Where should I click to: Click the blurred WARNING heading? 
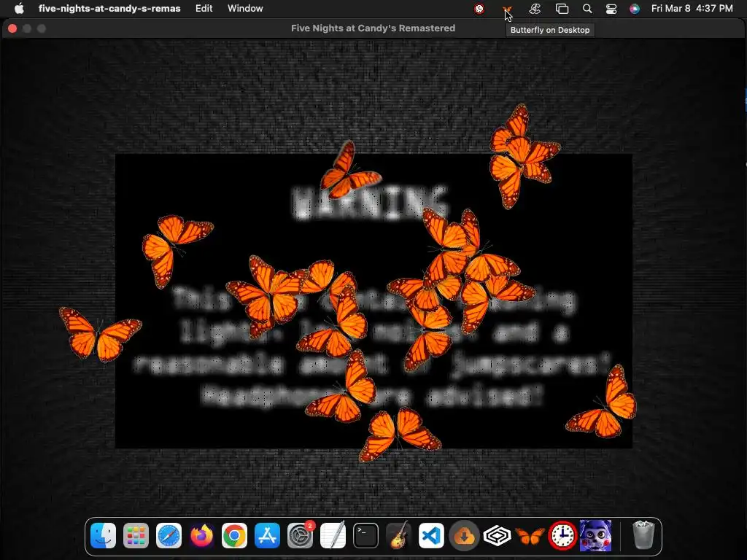point(370,203)
